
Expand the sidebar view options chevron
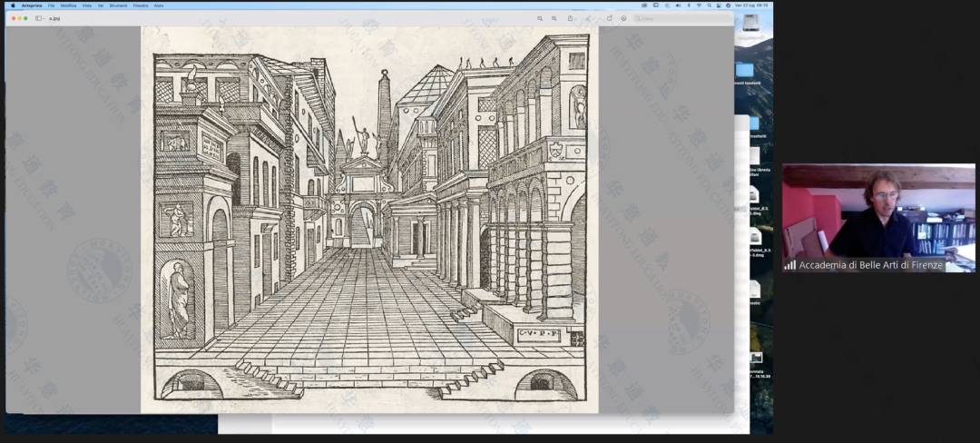[x=44, y=18]
